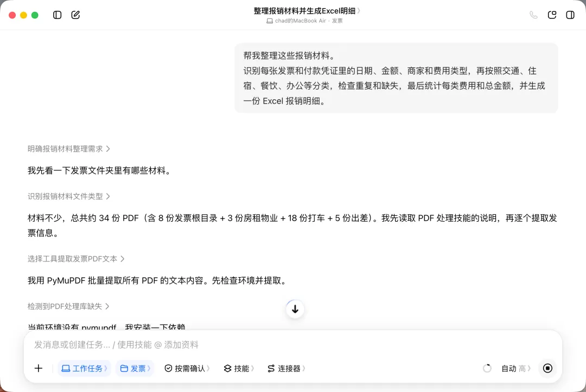Image resolution: width=586 pixels, height=392 pixels.
Task: Click the phone call icon
Action: click(x=533, y=15)
